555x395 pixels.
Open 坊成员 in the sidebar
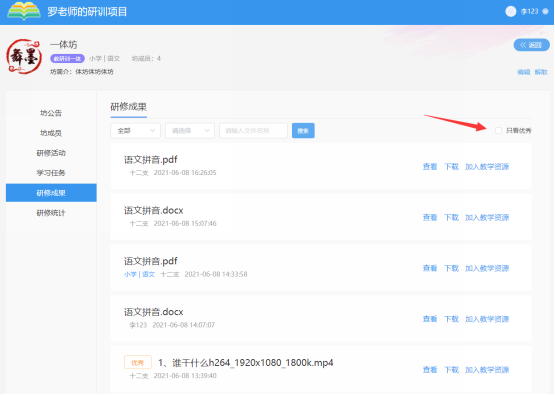(51, 133)
